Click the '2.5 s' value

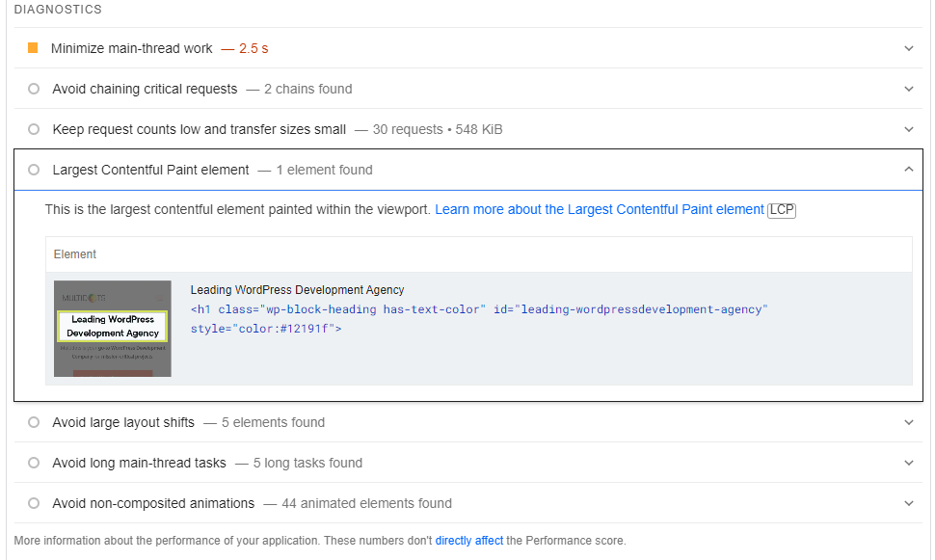(254, 48)
